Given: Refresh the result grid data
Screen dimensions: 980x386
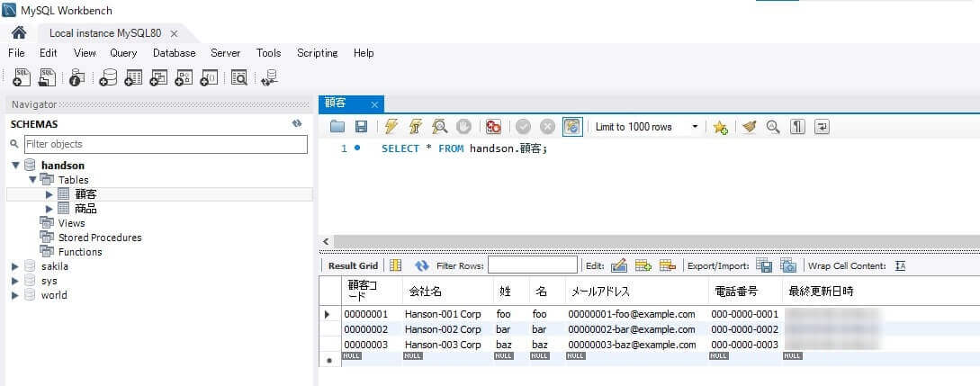Looking at the screenshot, I should (422, 265).
